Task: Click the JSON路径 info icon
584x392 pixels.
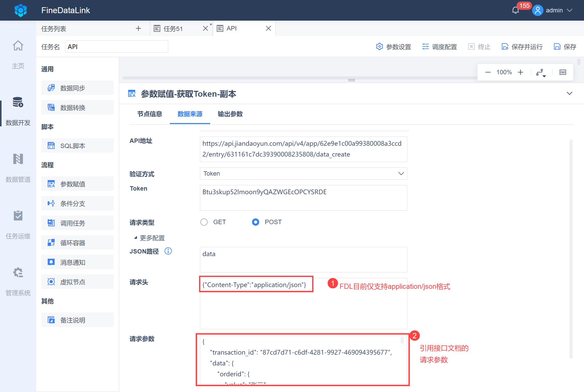Action: [x=168, y=251]
